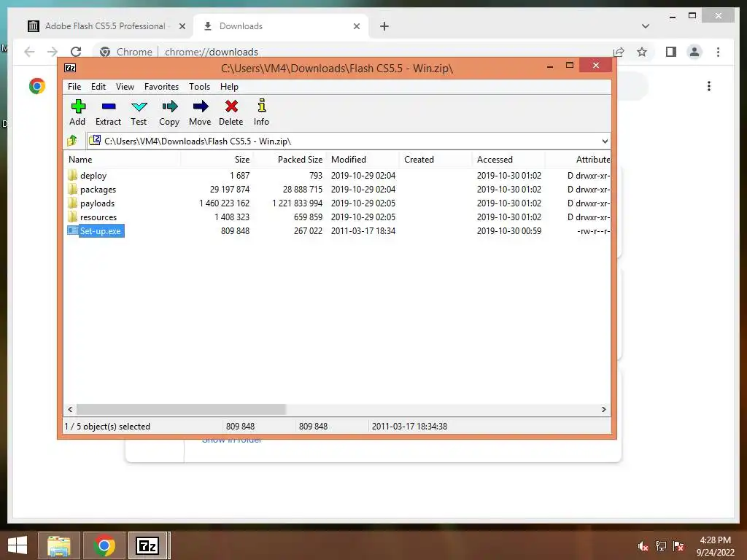The width and height of the screenshot is (747, 560).
Task: Click the muted volume tray icon
Action: 643,546
